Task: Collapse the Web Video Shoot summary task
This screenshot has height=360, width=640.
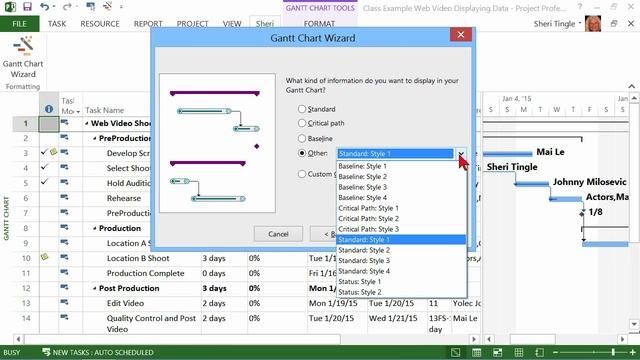Action: point(87,123)
